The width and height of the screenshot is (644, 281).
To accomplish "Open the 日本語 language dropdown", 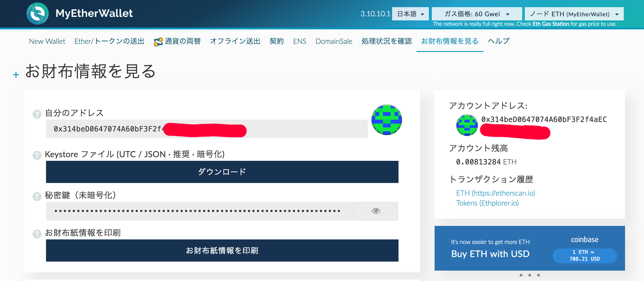I will tap(410, 14).
